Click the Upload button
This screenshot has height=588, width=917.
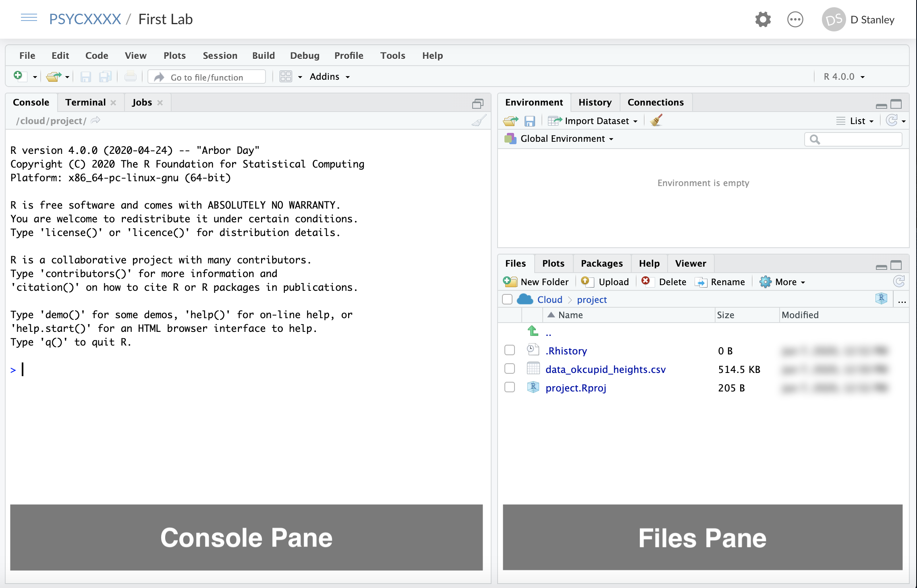pyautogui.click(x=605, y=282)
